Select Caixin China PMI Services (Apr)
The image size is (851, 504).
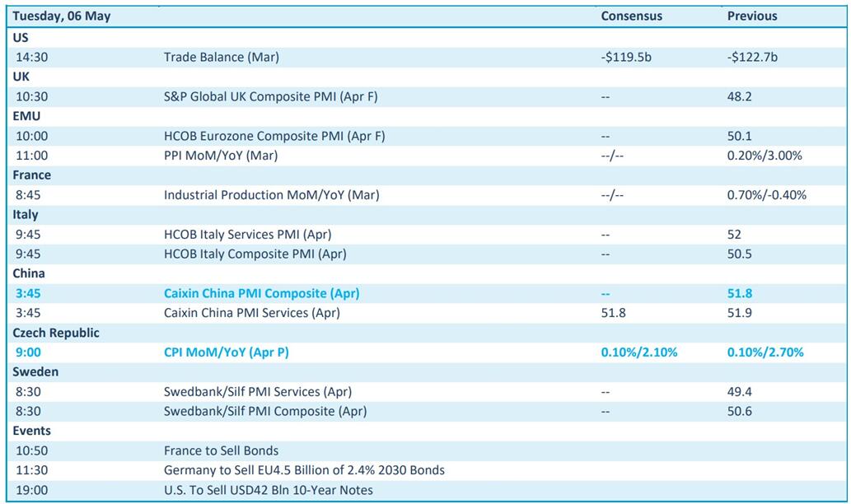pos(251,313)
